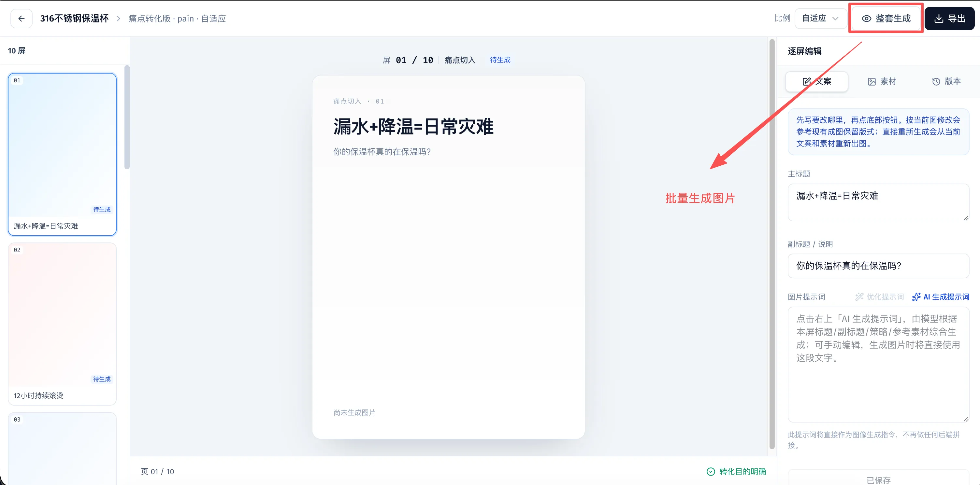Click canvas headline 漏水+降温=日常灾难
980x485 pixels.
[413, 127]
